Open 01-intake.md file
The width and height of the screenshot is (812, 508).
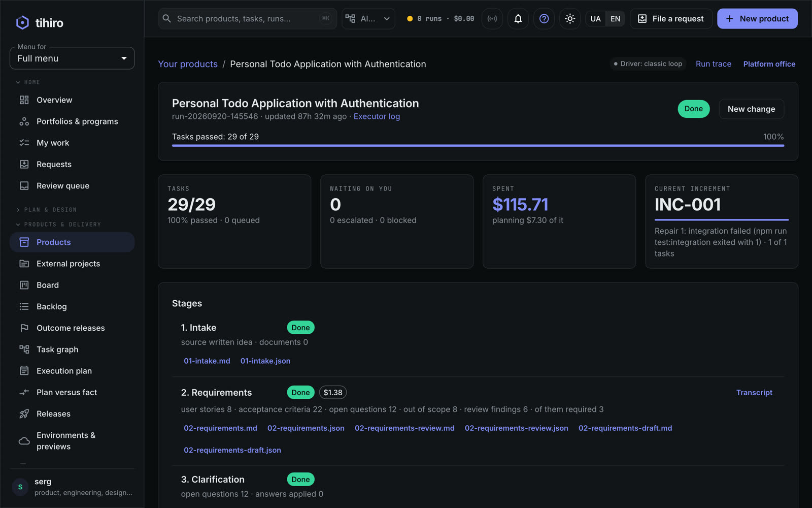[207, 361]
